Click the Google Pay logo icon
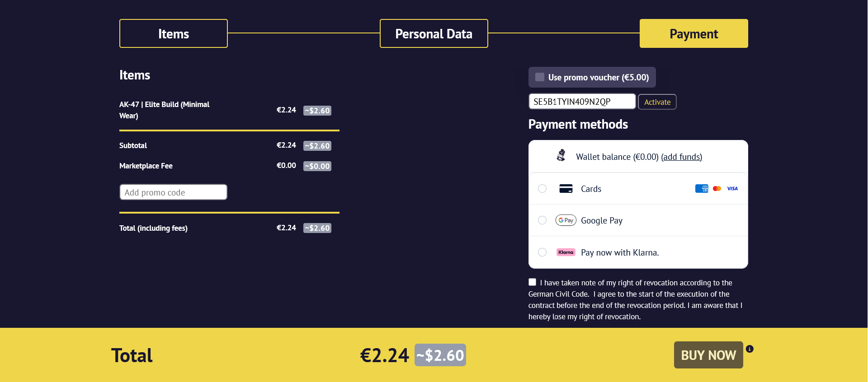 (x=566, y=220)
